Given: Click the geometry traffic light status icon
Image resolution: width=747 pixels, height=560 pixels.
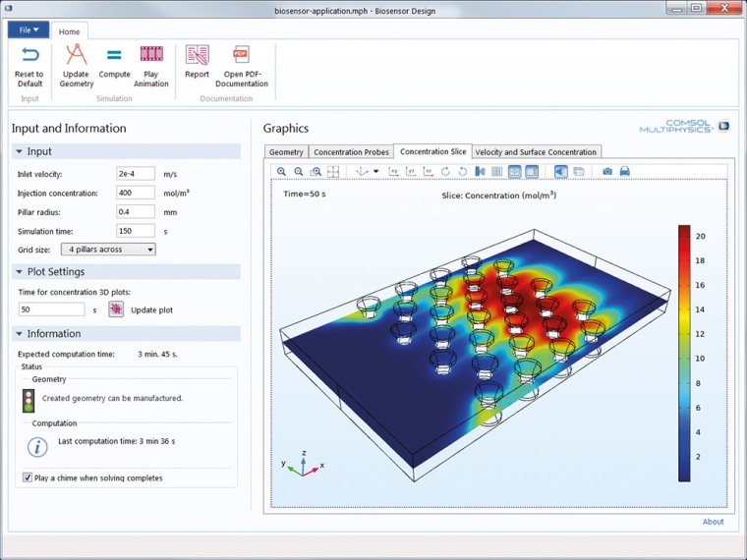Looking at the screenshot, I should click(x=29, y=401).
